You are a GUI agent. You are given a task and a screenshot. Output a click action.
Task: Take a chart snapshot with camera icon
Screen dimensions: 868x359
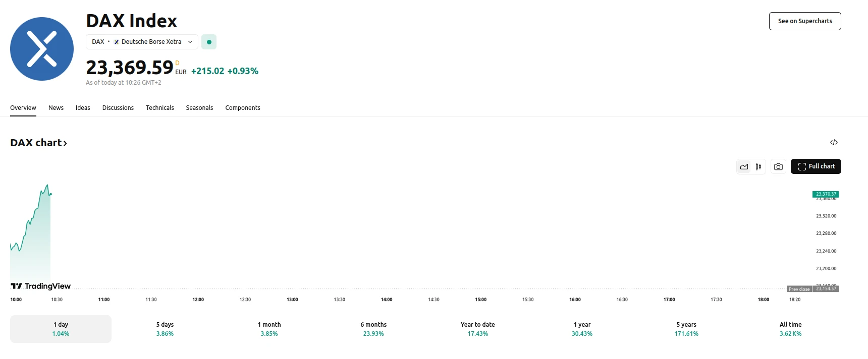click(778, 167)
